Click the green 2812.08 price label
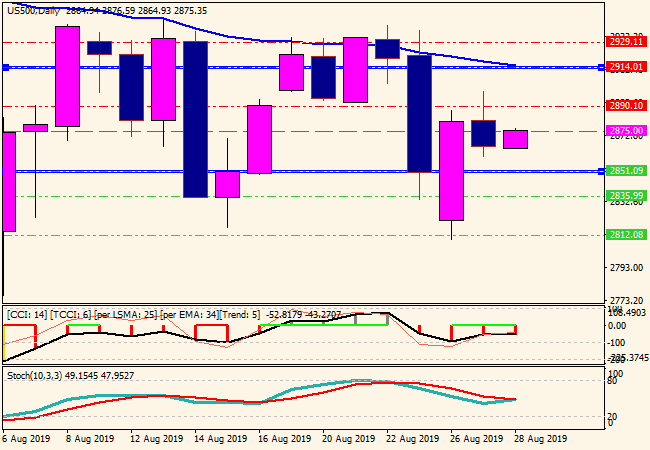Viewport: 650px width, 450px height. 625,235
